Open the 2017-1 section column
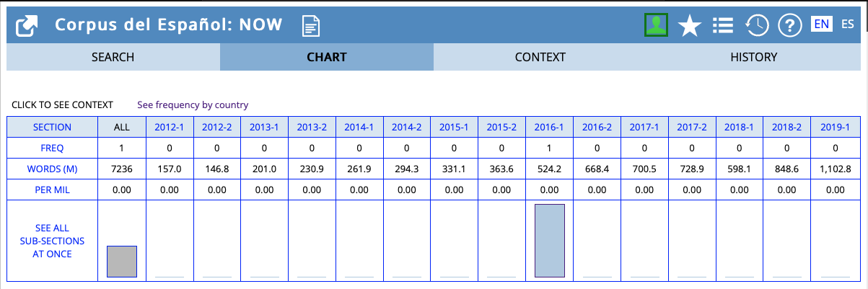The width and height of the screenshot is (868, 289). (x=645, y=127)
